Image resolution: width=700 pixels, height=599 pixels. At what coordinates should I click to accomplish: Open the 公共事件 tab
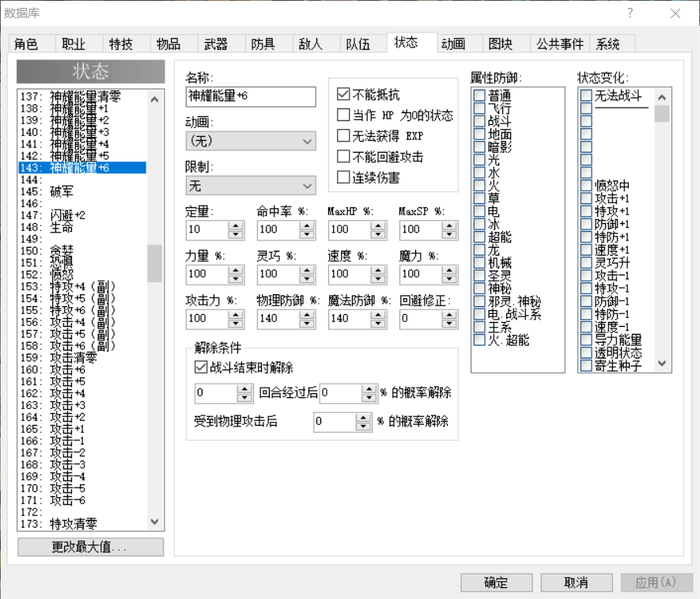(x=560, y=44)
